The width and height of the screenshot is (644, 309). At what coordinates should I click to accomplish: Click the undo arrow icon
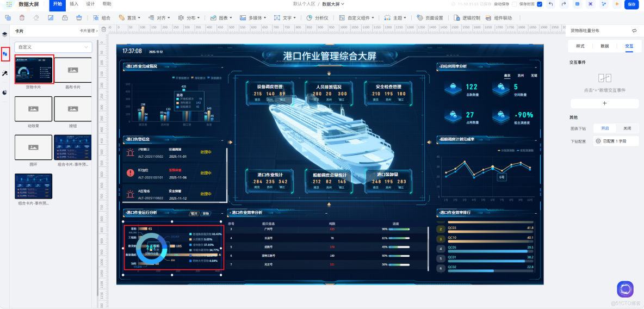tap(551, 4)
